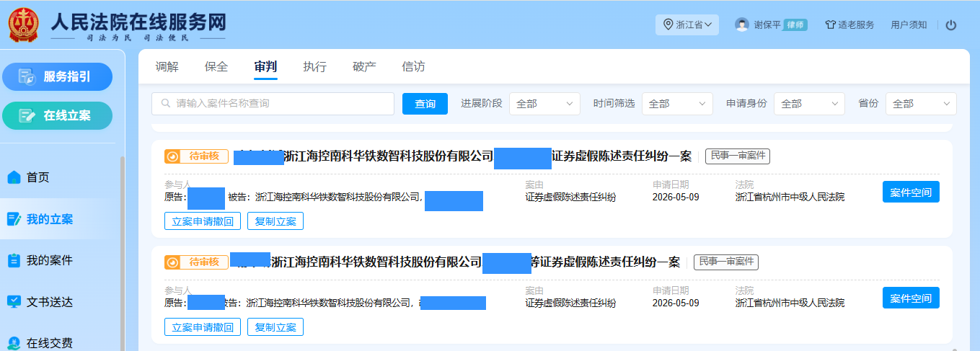Focus the 请输入案件名称查询 search field
The image size is (980, 351).
coord(273,104)
